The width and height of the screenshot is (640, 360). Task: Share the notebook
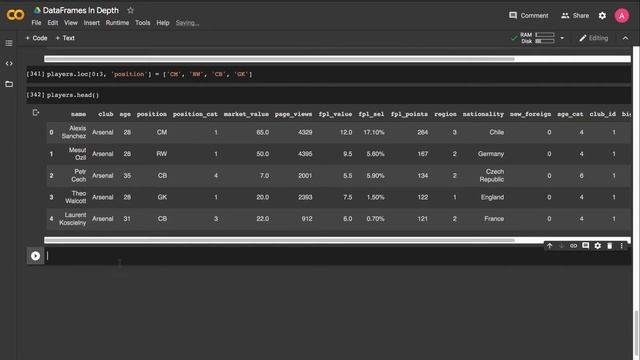tap(575, 16)
